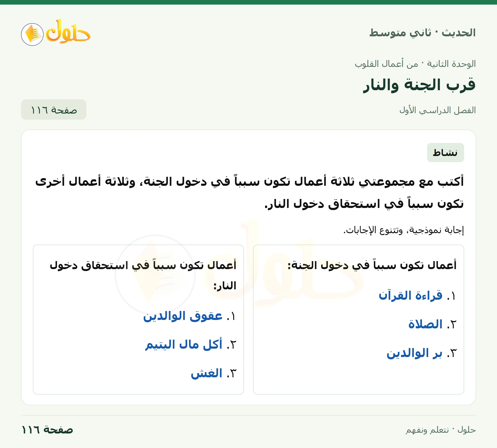Click the unit line الوحدة الثانية · من أعمال القلوب
The height and width of the screenshot is (448, 497).
(415, 64)
